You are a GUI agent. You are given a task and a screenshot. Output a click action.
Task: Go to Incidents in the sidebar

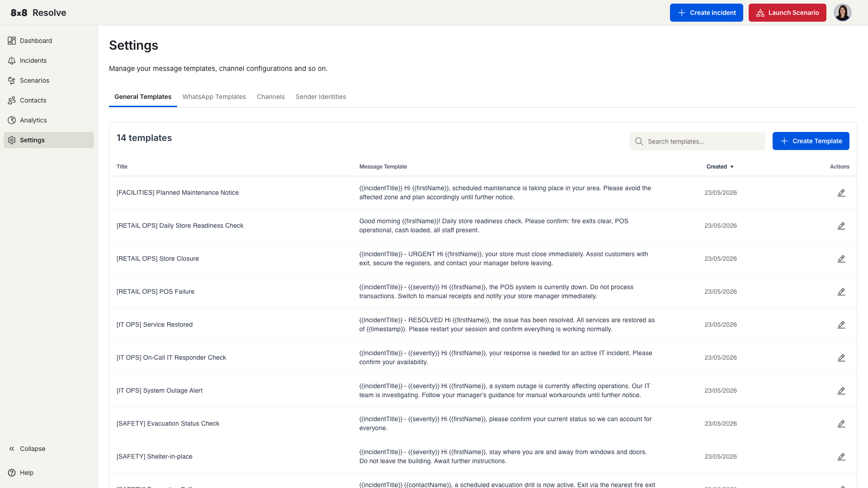tap(49, 61)
